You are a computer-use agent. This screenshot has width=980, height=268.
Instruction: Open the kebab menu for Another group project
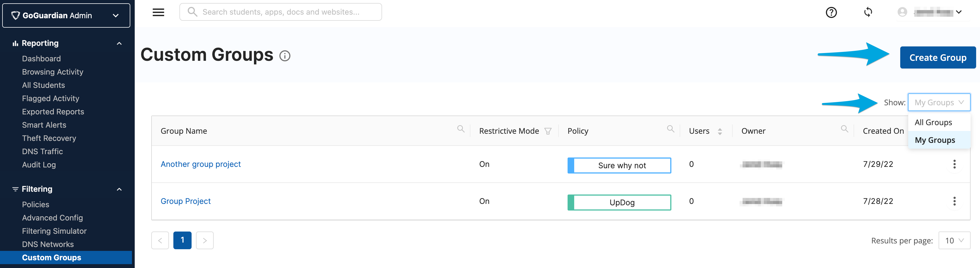tap(955, 164)
